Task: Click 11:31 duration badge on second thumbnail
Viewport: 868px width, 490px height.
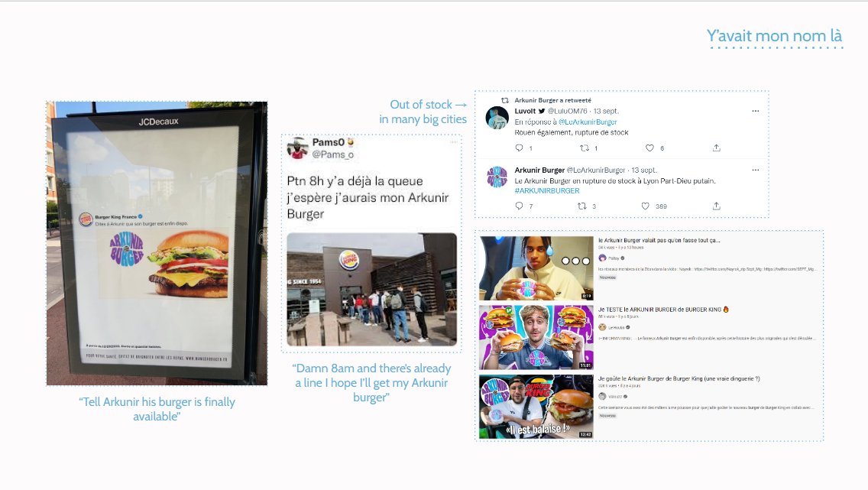Action: [585, 365]
